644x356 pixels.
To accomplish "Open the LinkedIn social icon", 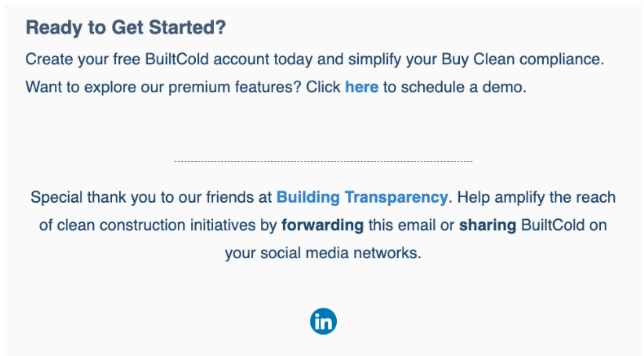I will click(x=323, y=321).
